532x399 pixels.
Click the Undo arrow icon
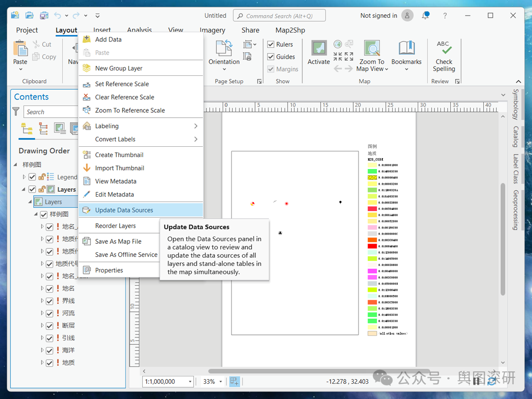[58, 15]
